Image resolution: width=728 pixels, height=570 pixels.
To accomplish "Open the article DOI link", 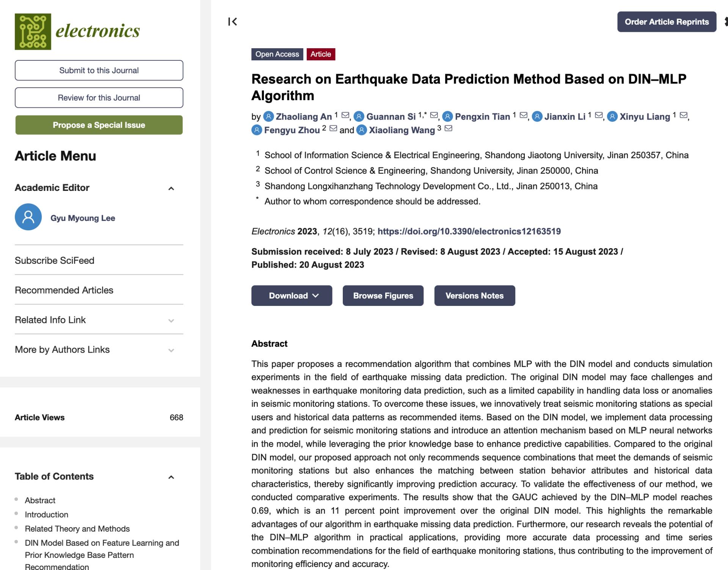I will (469, 231).
